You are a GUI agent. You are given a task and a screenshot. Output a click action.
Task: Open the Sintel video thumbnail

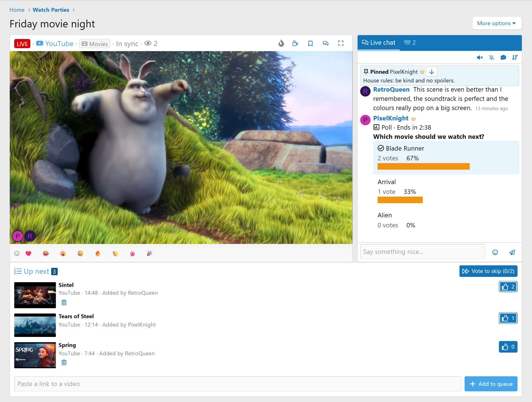coord(35,295)
